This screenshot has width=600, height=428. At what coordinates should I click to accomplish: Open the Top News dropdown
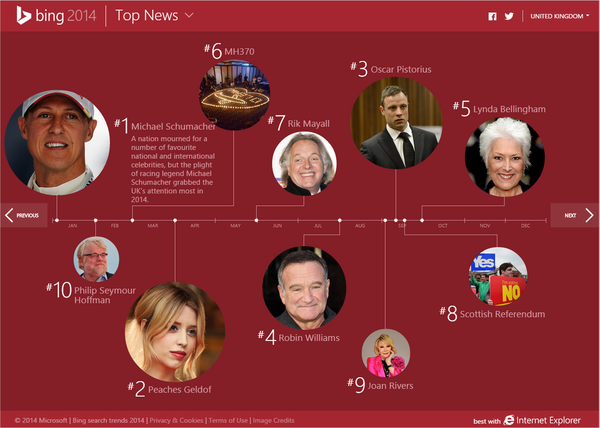click(154, 16)
